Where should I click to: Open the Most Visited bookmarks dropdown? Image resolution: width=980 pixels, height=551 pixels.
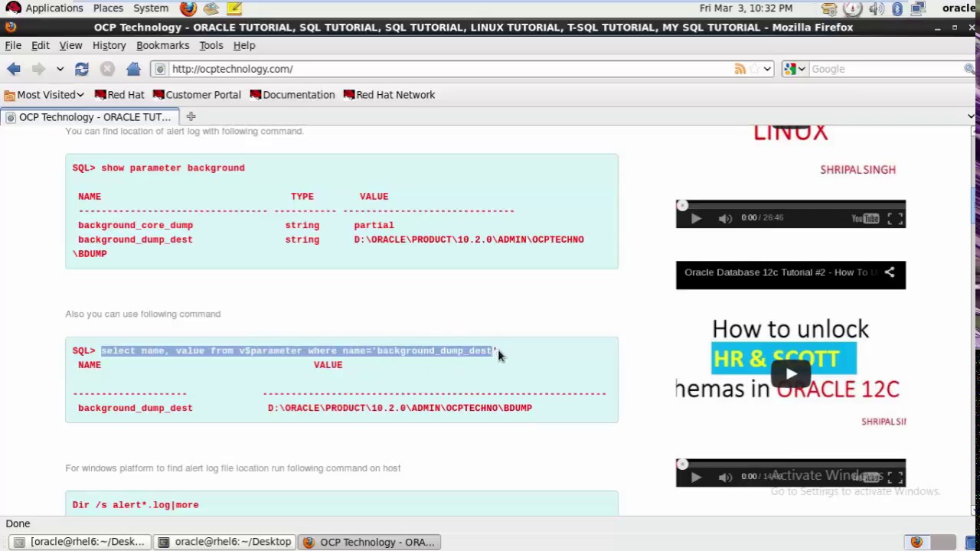coord(44,95)
